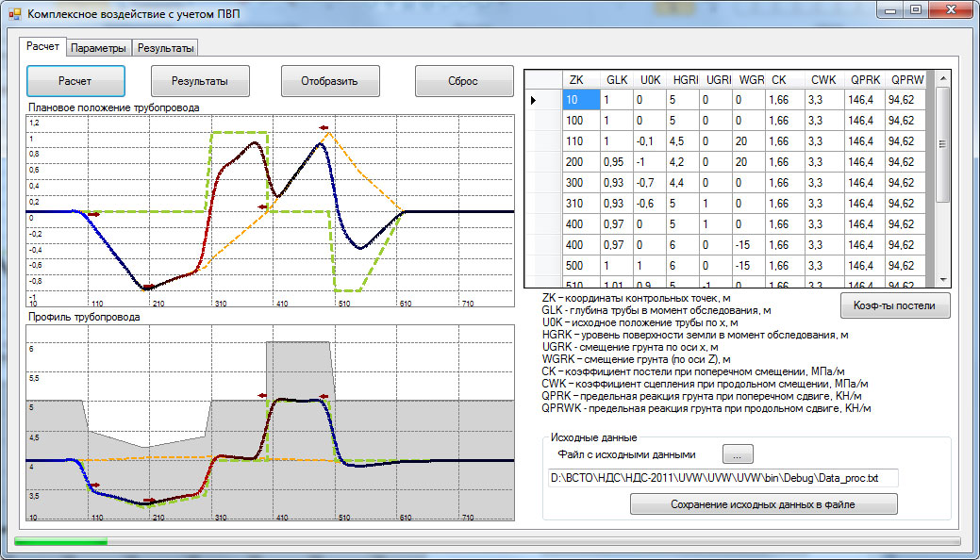Click the CWK column header
This screenshot has height=560, width=980.
(823, 80)
